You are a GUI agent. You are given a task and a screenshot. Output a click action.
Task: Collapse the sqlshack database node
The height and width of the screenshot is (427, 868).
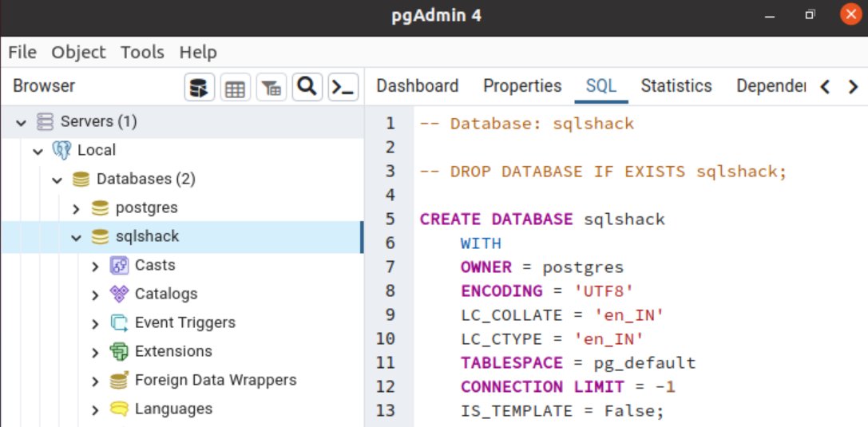77,237
